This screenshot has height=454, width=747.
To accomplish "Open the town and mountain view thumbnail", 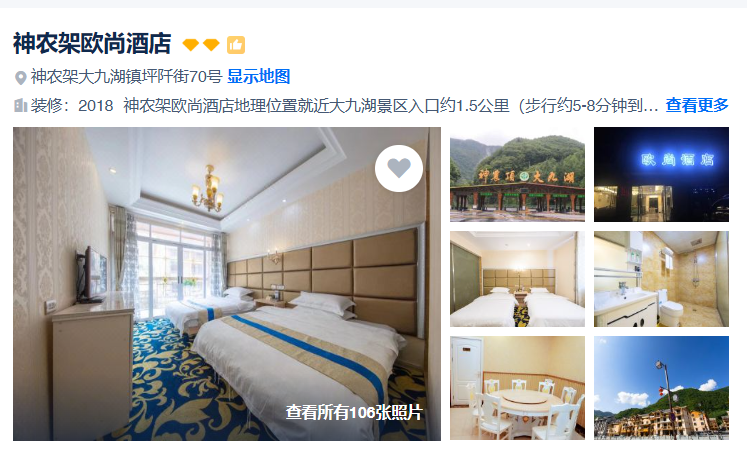I will (x=661, y=388).
